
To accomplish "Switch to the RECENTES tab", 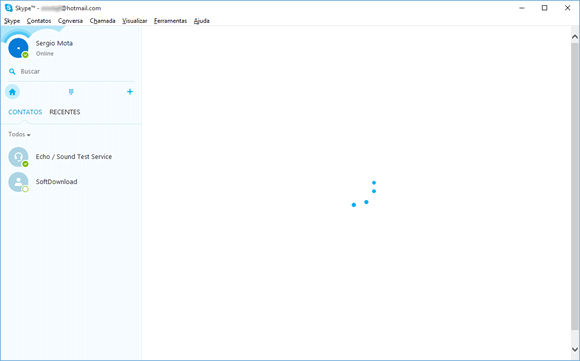I will (65, 112).
